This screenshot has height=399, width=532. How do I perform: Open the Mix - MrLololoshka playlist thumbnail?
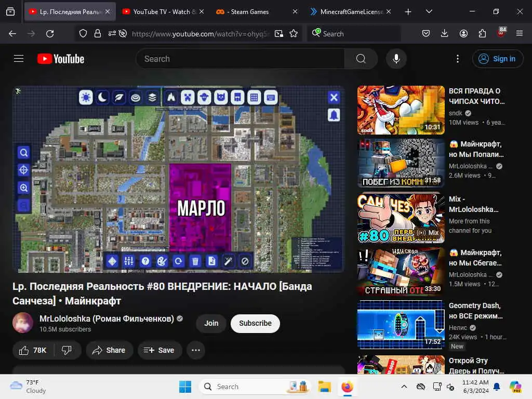[401, 218]
